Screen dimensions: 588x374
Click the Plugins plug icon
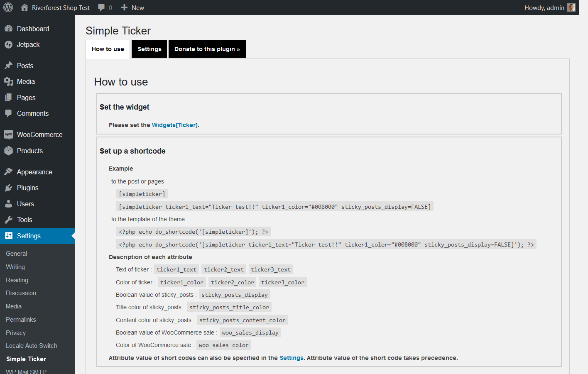(x=8, y=188)
